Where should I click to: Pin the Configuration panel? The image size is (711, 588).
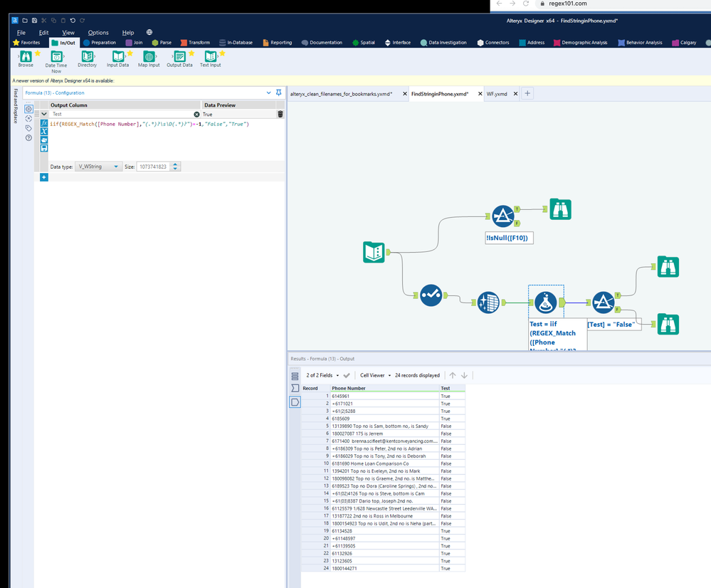tap(278, 93)
